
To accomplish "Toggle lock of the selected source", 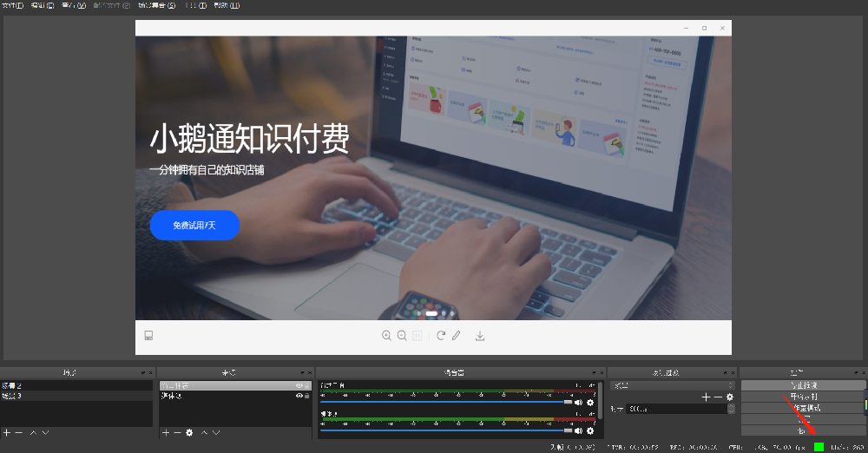I will (x=307, y=385).
